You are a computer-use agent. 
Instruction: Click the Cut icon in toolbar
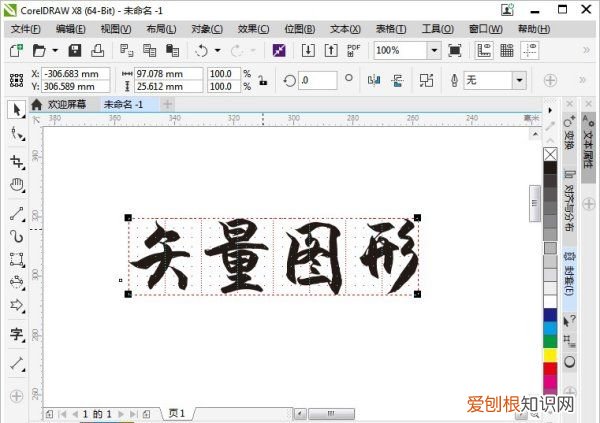click(x=126, y=51)
